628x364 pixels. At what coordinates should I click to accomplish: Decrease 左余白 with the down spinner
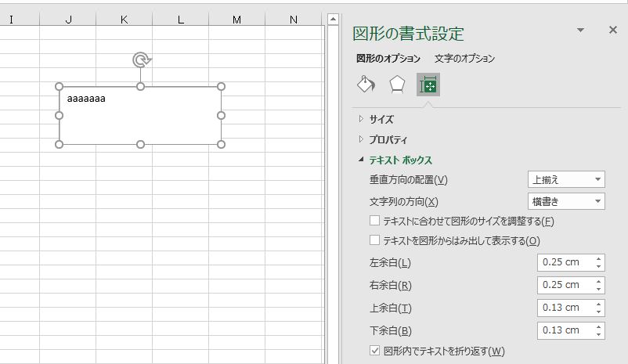point(598,266)
